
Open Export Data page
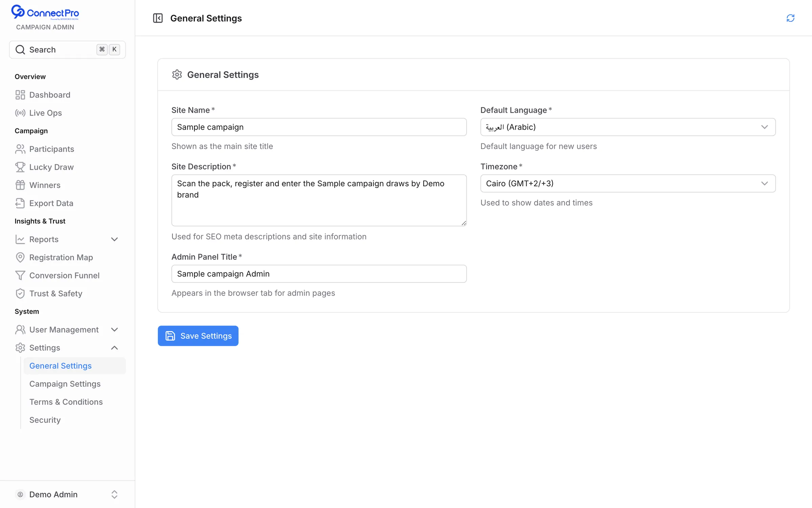67,203
